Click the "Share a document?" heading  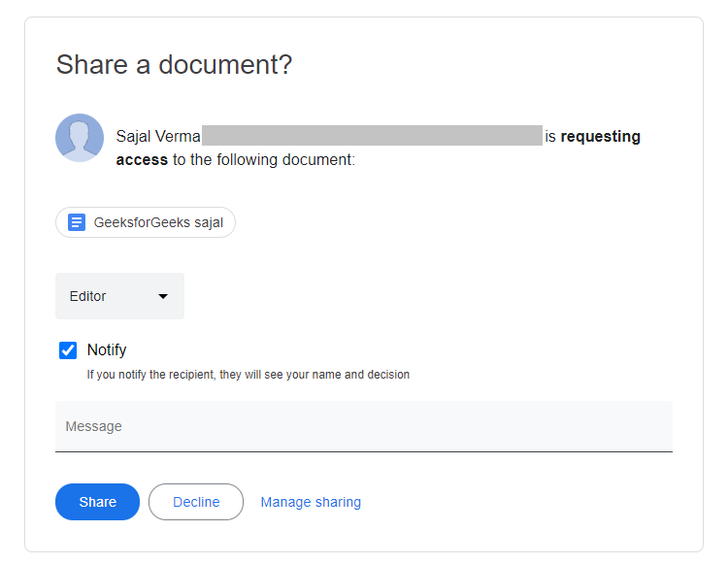[x=174, y=65]
